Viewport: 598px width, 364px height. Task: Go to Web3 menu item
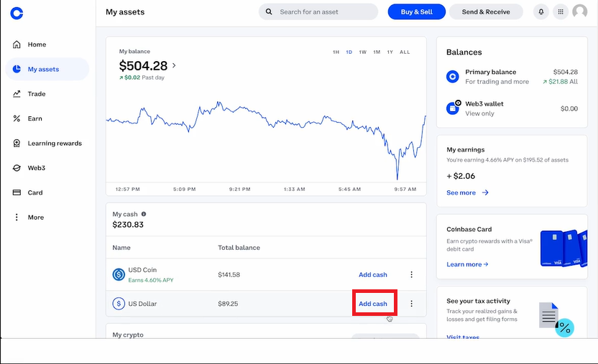click(47, 168)
